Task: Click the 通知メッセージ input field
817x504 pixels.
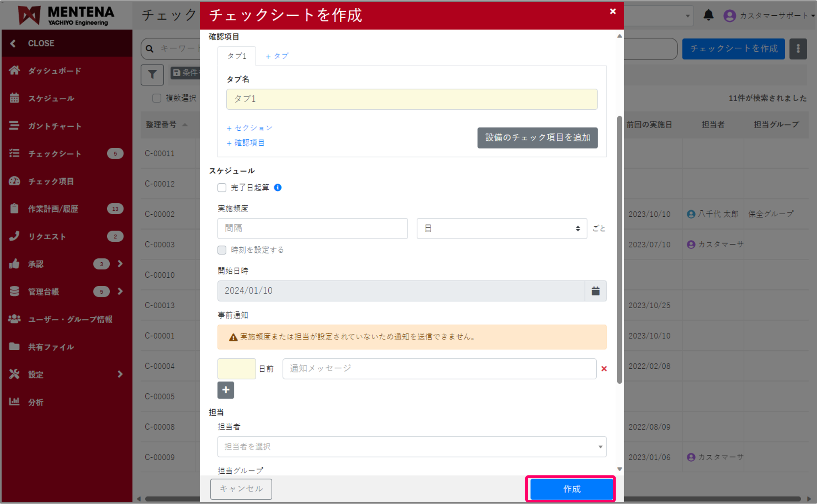Action: coord(439,368)
